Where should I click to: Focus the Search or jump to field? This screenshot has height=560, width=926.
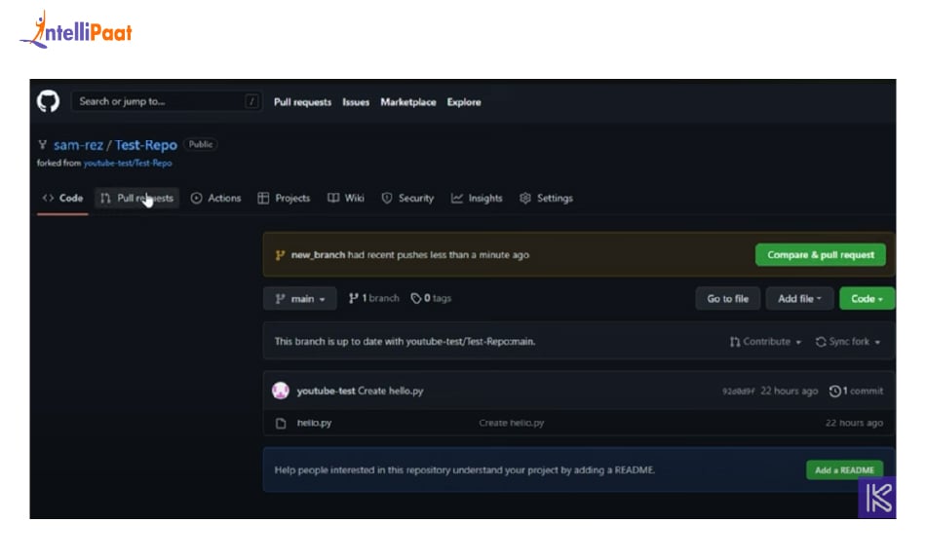tap(166, 101)
